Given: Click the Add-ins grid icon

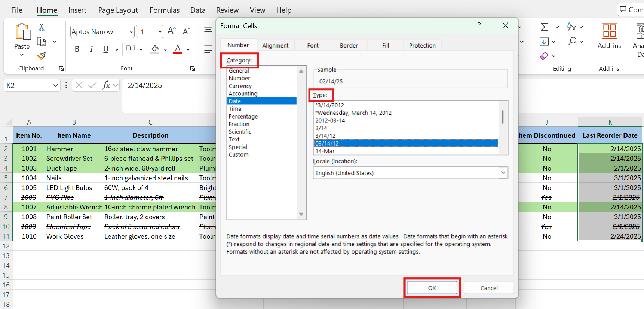Looking at the screenshot, I should coord(609,31).
